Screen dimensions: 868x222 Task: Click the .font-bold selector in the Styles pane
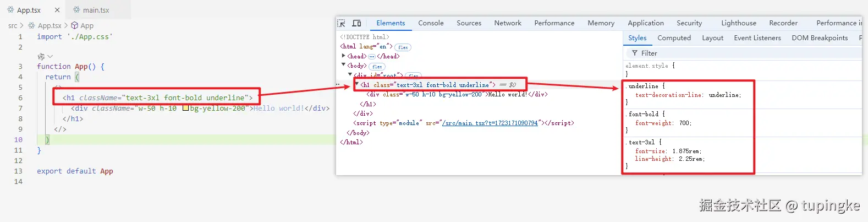[x=643, y=114]
